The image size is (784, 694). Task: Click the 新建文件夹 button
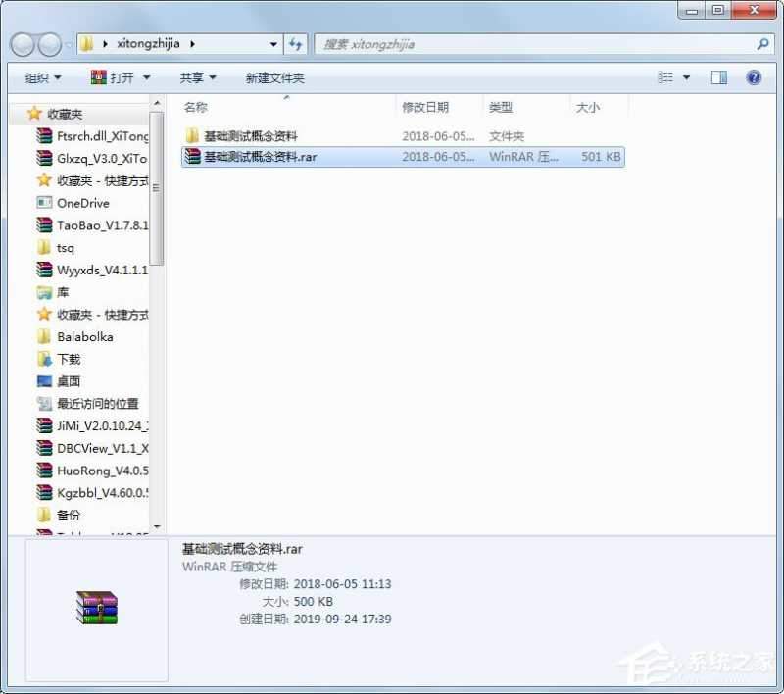click(273, 76)
